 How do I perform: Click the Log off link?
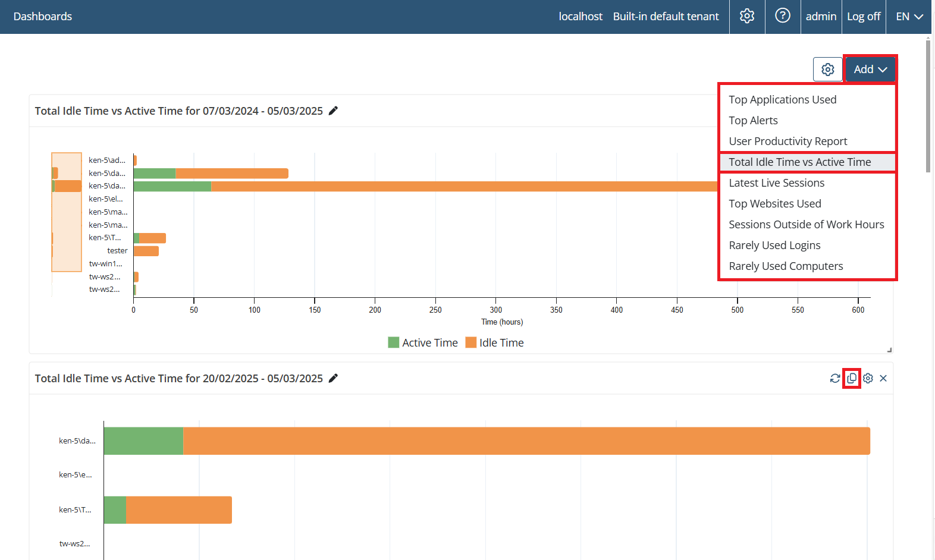(x=864, y=17)
